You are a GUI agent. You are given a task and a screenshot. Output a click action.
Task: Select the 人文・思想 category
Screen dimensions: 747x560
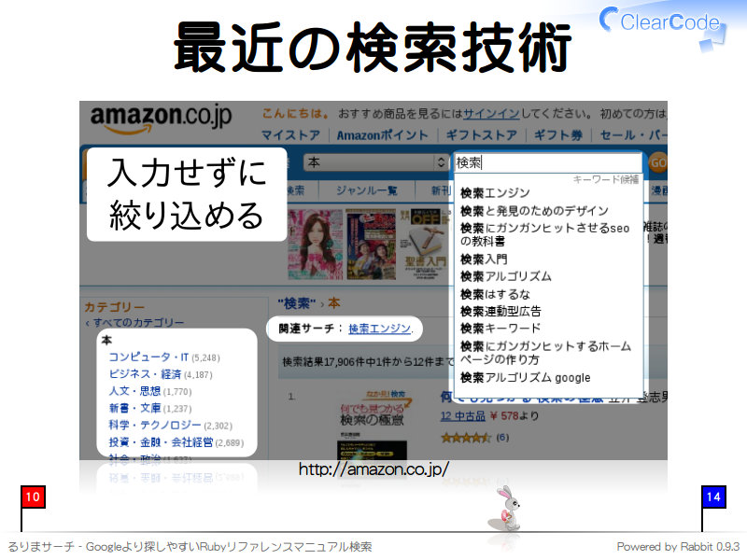[x=134, y=391]
